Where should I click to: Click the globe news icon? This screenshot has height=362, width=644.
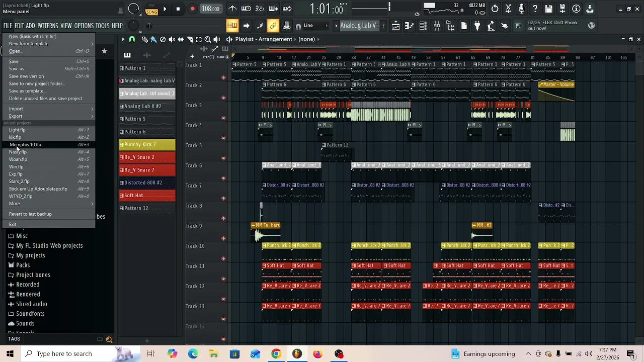pyautogui.click(x=591, y=26)
